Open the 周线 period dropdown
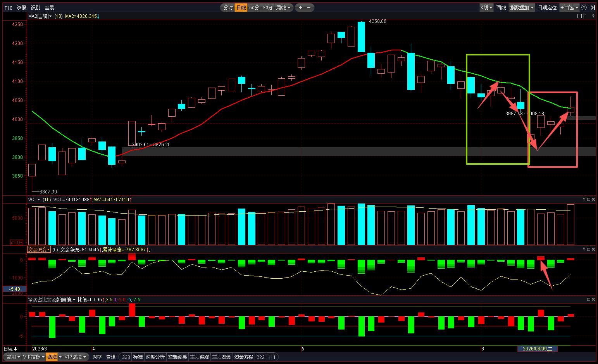Screen dimensions: 598x364 [283, 8]
